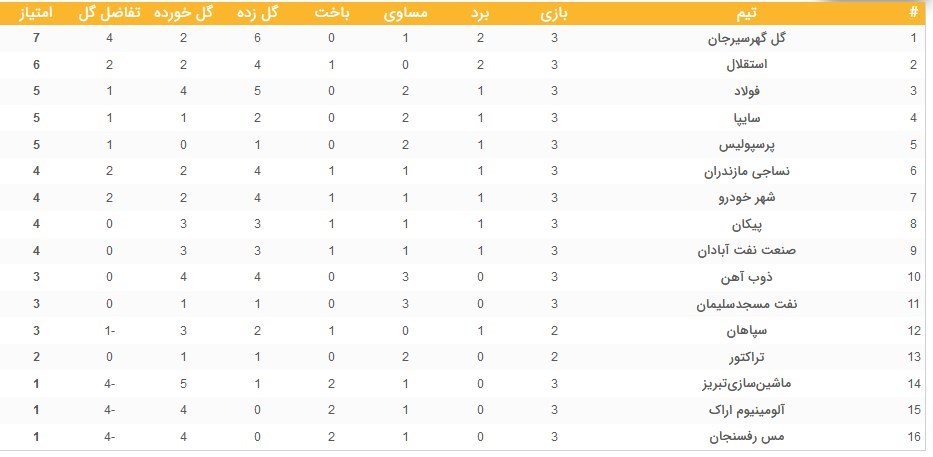Select the ماشین‌سازی‌تبریز team entry
This screenshot has width=933, height=457.
pyautogui.click(x=747, y=383)
